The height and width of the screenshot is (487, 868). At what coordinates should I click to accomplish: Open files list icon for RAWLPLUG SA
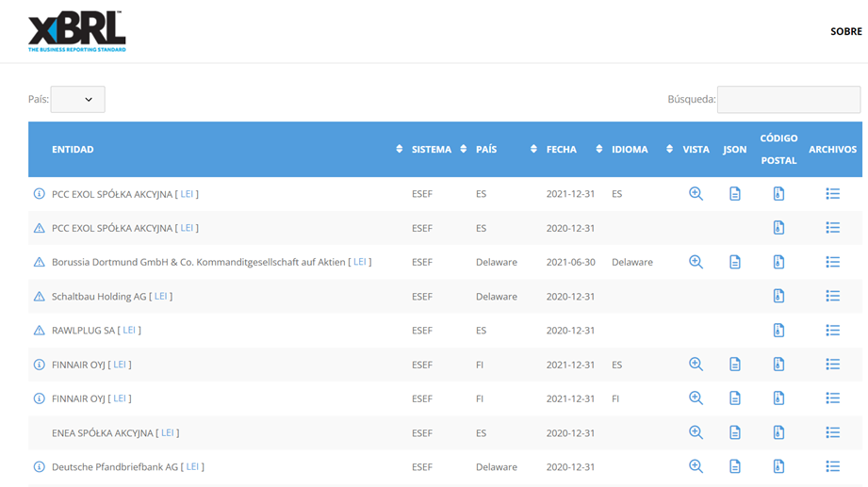[x=832, y=331]
